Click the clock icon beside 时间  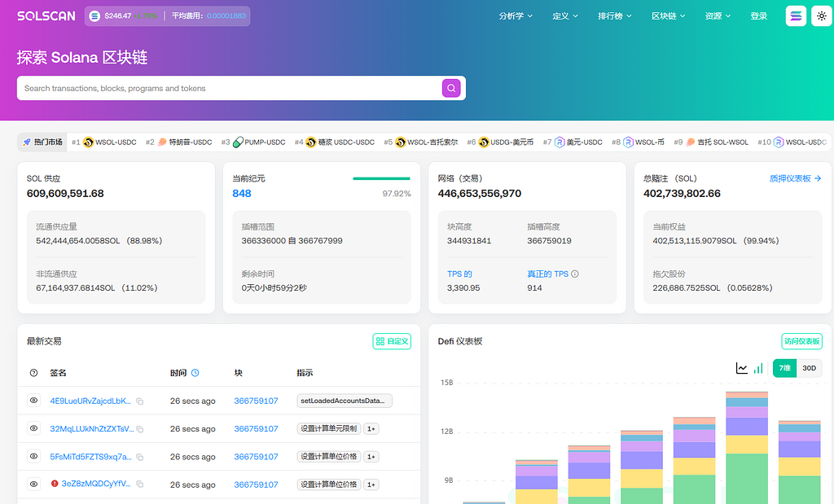tap(195, 373)
